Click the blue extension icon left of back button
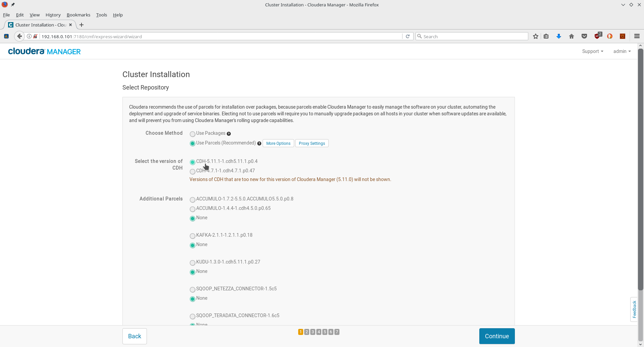644x347 pixels. click(6, 36)
